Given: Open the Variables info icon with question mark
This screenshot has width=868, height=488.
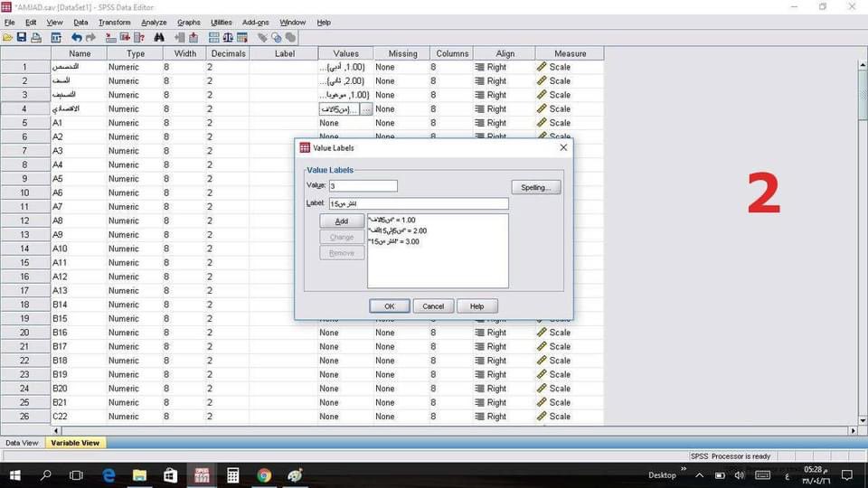Looking at the screenshot, I should [139, 38].
